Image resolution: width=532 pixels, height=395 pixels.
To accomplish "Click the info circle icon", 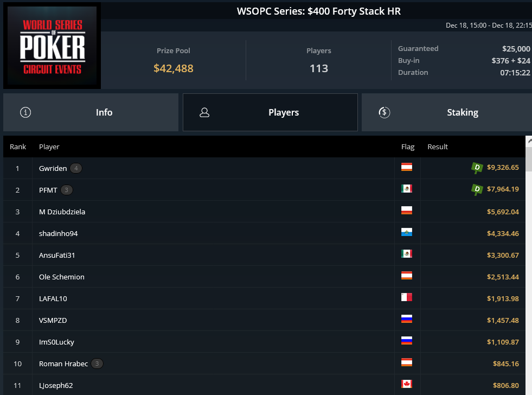I will click(x=25, y=112).
